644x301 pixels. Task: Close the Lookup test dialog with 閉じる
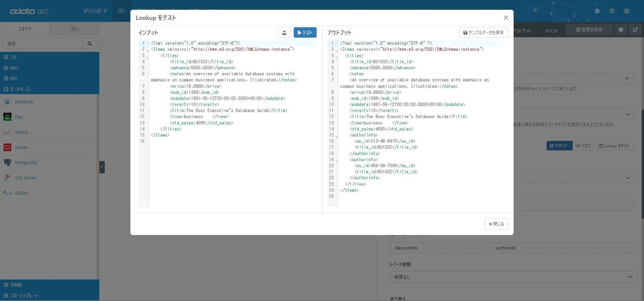(496, 224)
